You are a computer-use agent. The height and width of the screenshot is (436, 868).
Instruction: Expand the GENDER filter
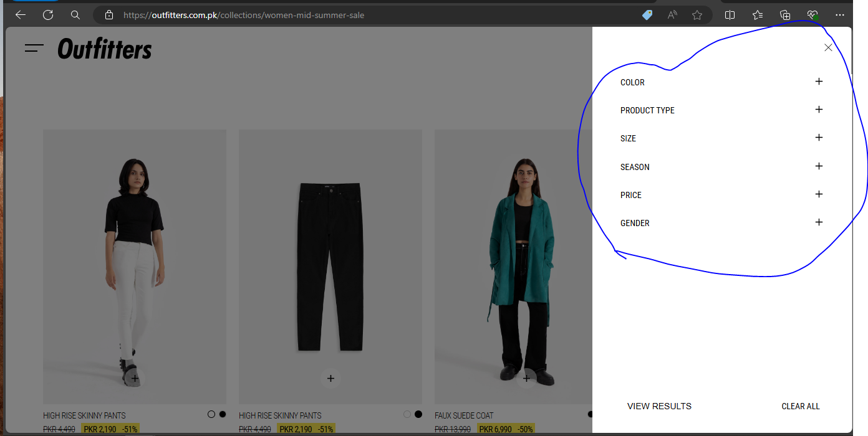coord(819,222)
